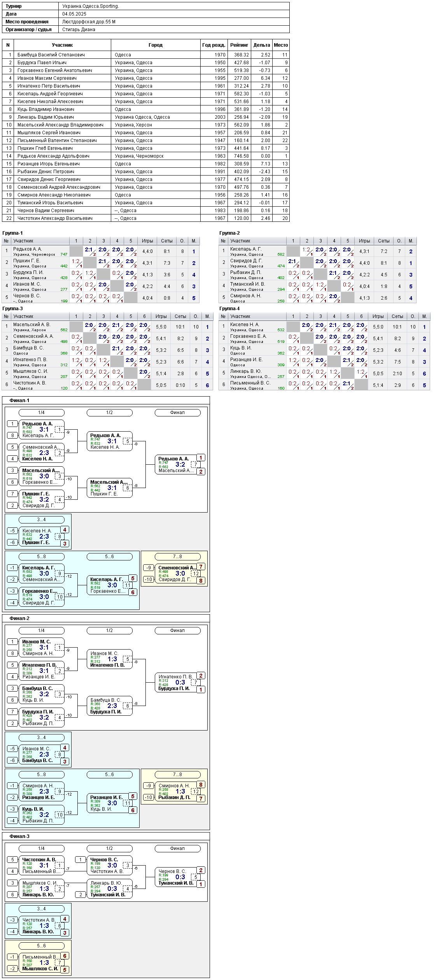Click the 'Финал-3' section heading

pyautogui.click(x=19, y=836)
